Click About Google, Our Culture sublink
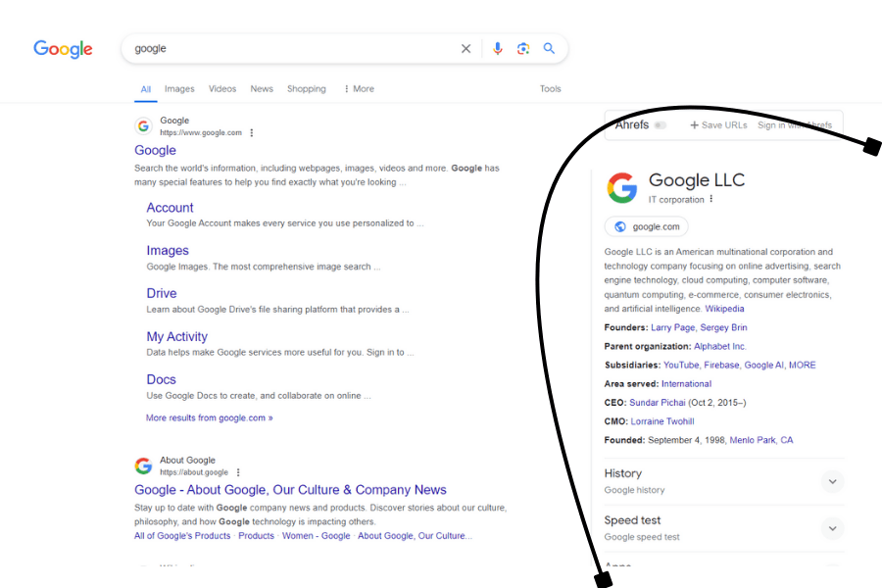 415,536
